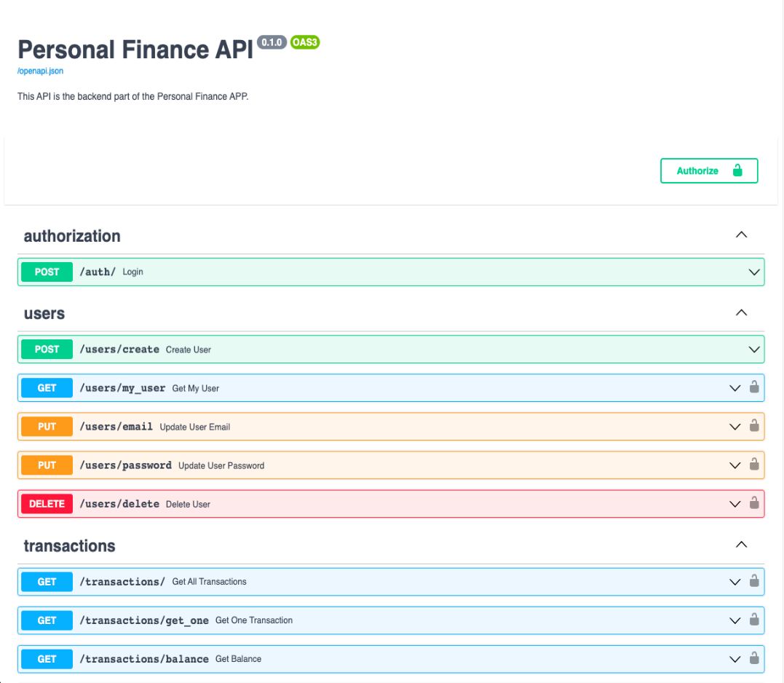This screenshot has height=683, width=784.
Task: Click the 0.1.0 version badge
Action: coord(272,42)
